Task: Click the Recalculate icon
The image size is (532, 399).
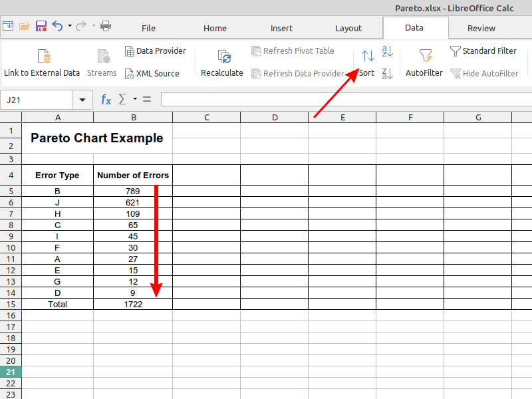Action: 224,57
